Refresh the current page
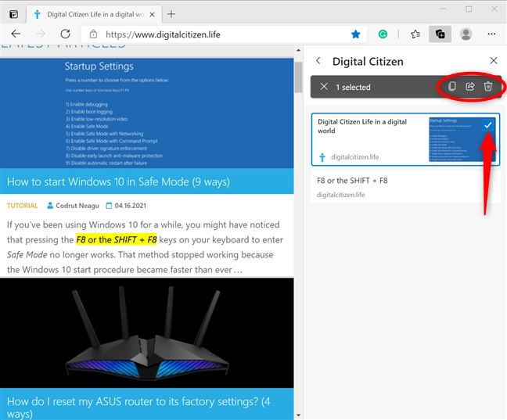Screen dimensions: 507x420 (x=65, y=34)
